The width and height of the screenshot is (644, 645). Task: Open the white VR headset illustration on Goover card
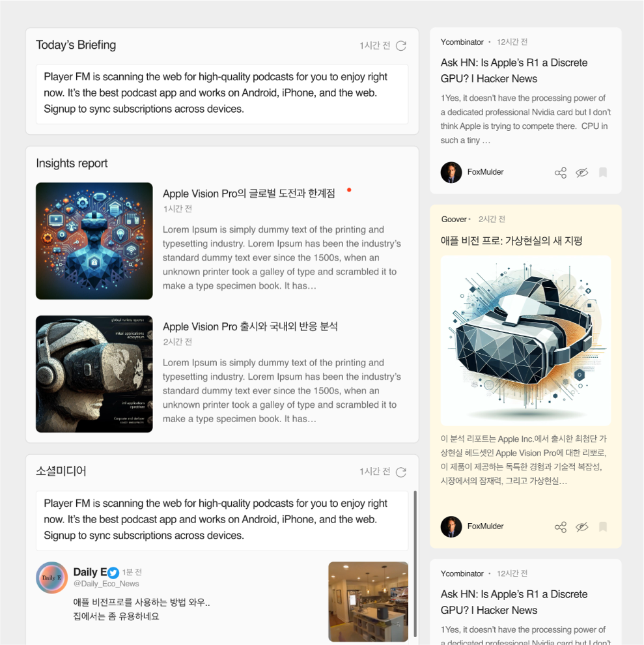pyautogui.click(x=525, y=341)
